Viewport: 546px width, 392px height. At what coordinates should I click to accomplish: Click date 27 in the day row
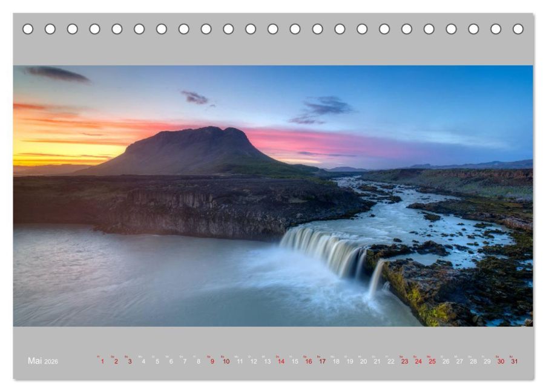[x=459, y=361]
